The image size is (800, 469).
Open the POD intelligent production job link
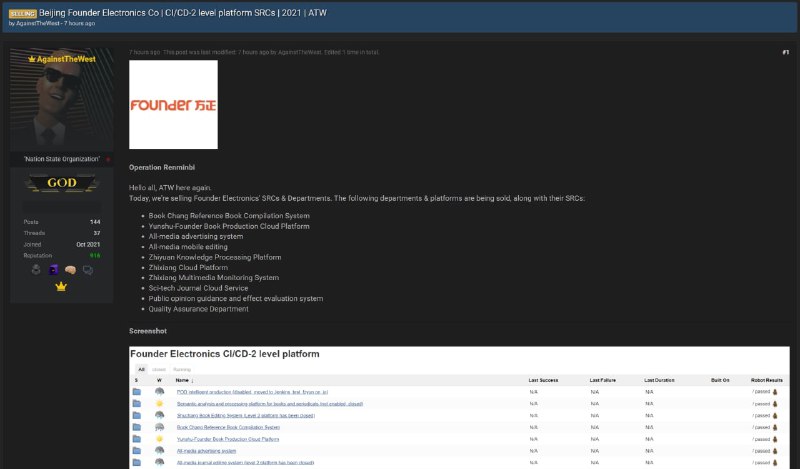coord(253,392)
